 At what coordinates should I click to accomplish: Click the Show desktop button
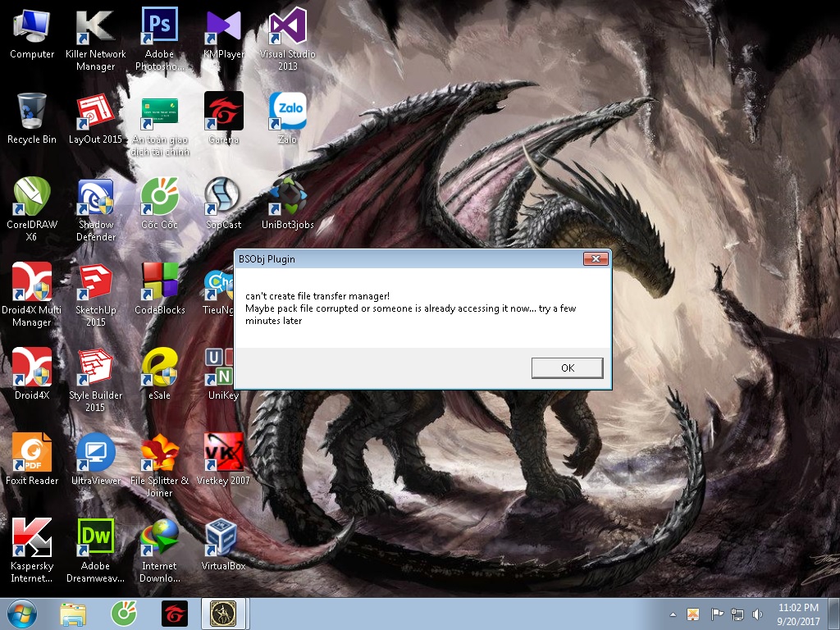pyautogui.click(x=834, y=614)
